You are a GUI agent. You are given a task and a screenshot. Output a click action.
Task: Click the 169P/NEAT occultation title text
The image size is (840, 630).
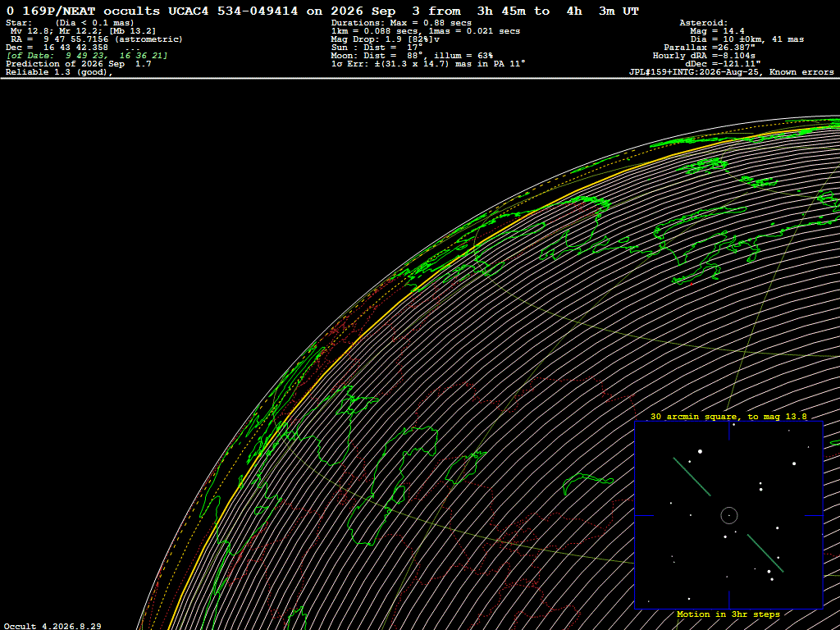tap(322, 11)
